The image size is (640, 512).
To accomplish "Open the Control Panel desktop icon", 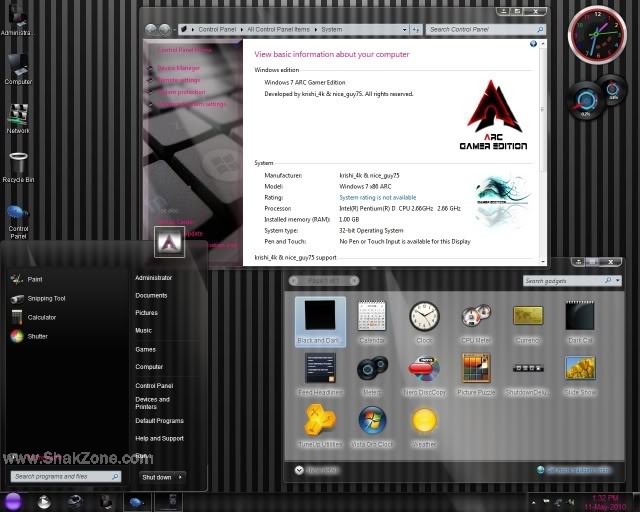I will click(x=18, y=220).
